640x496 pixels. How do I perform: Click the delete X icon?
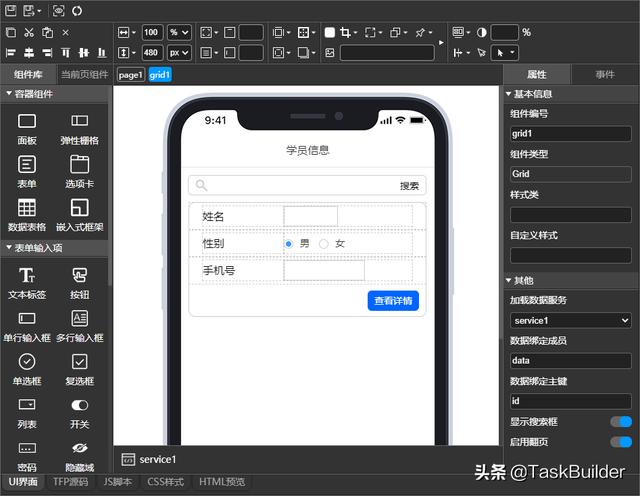(65, 32)
